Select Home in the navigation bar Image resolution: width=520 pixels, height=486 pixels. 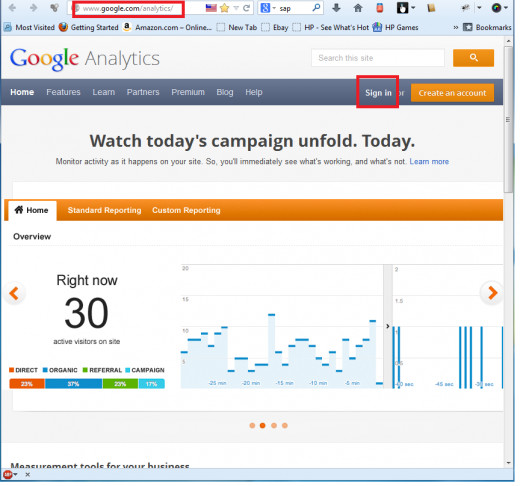point(22,92)
